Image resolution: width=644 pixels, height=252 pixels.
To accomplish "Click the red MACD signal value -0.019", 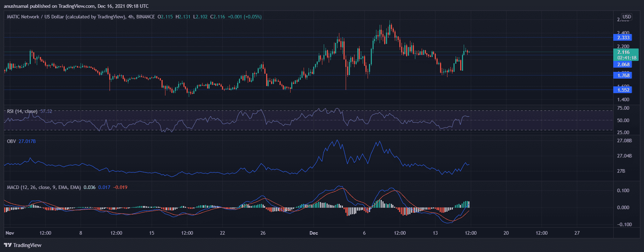I will tap(120, 187).
